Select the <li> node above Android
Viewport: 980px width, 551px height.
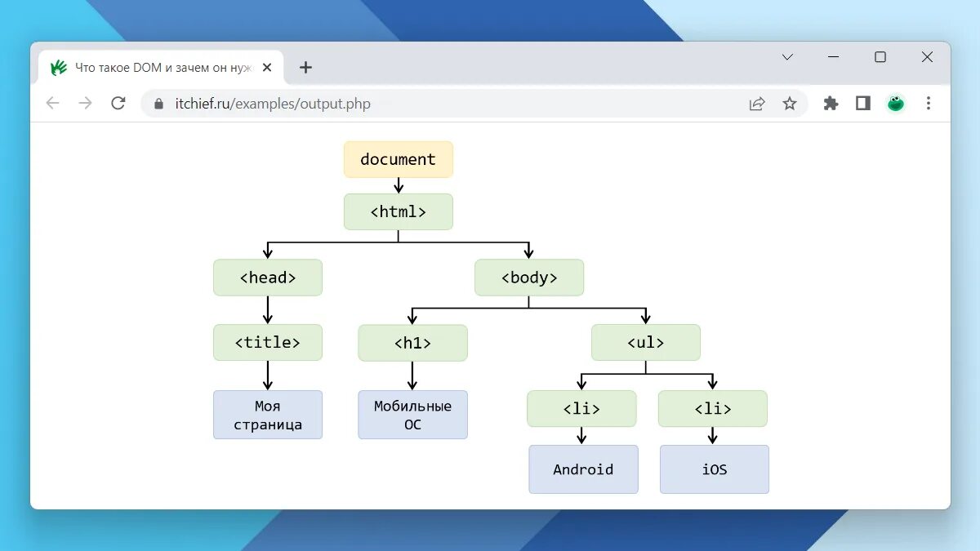581,409
